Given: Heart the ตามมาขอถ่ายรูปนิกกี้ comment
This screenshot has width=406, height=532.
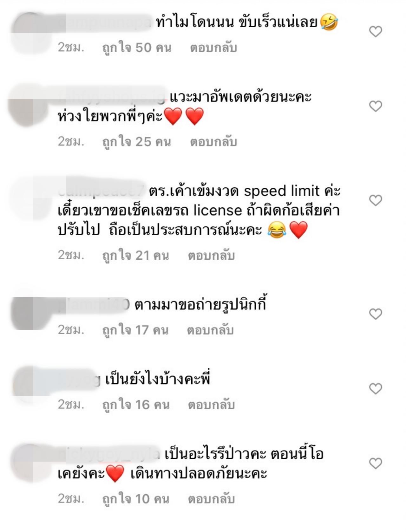Looking at the screenshot, I should click(x=376, y=314).
